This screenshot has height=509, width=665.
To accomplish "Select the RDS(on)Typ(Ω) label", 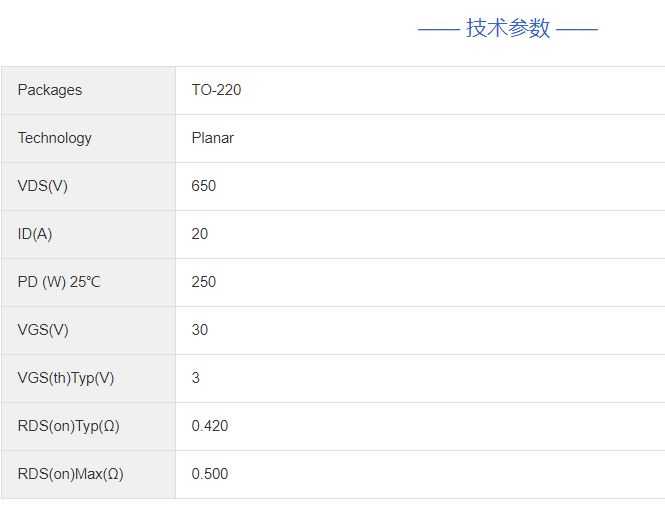I will coord(69,426).
